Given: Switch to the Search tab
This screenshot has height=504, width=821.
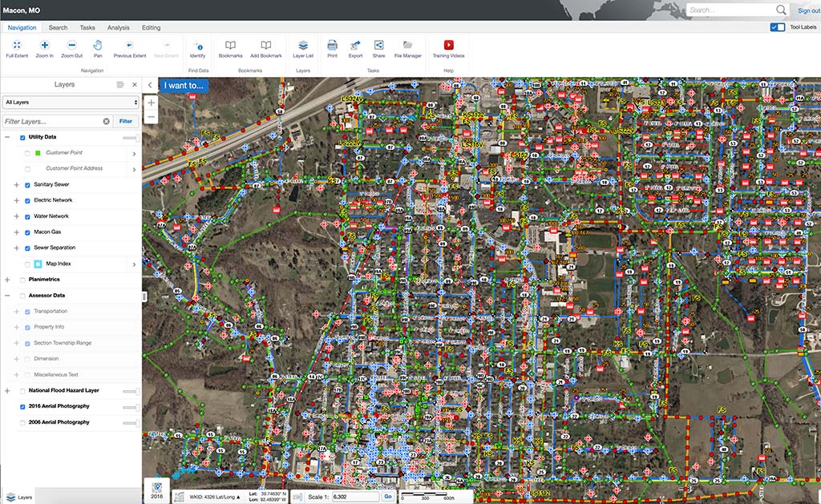Looking at the screenshot, I should [58, 28].
